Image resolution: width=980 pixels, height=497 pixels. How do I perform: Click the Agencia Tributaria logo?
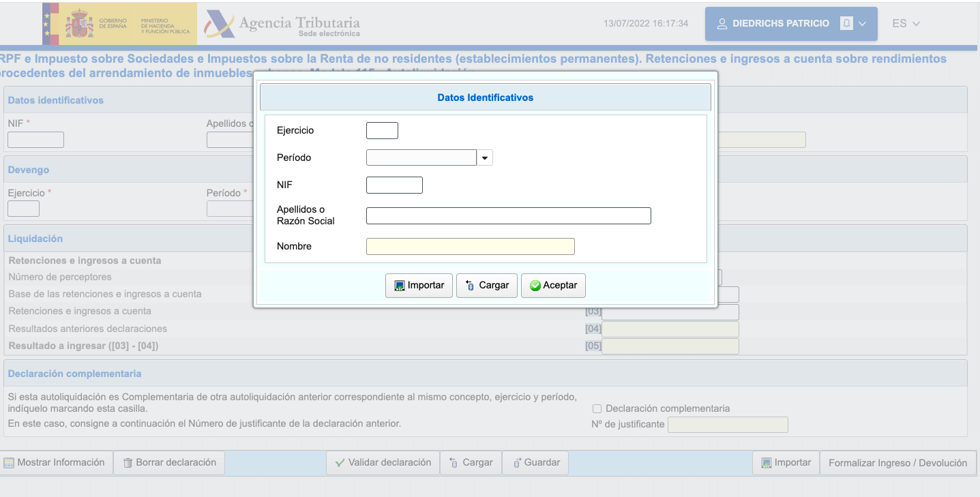click(x=282, y=24)
